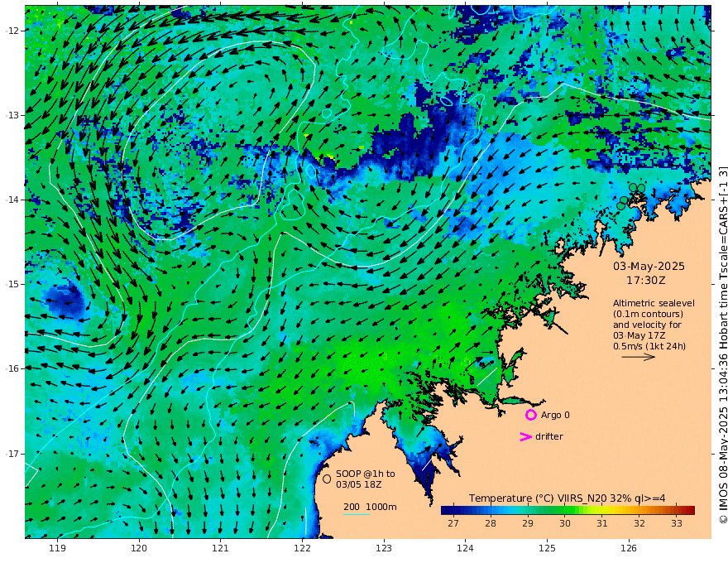Select the temperature color bar

(568, 510)
